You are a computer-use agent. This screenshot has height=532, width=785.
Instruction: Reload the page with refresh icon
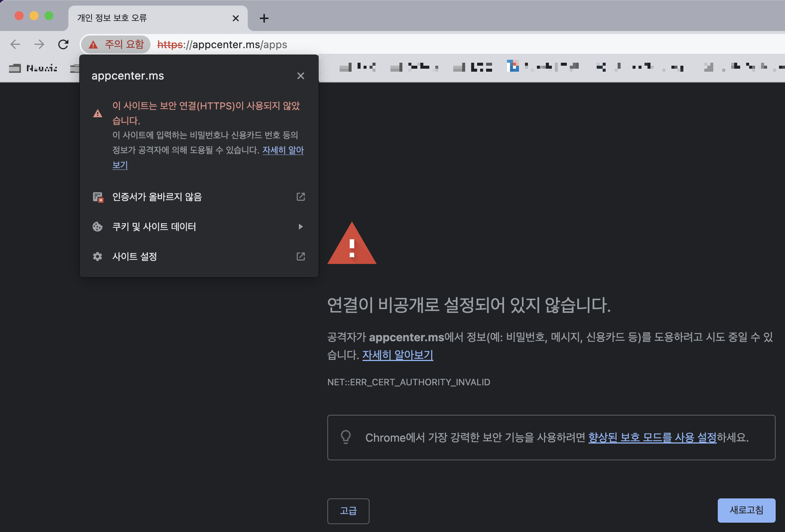click(64, 44)
